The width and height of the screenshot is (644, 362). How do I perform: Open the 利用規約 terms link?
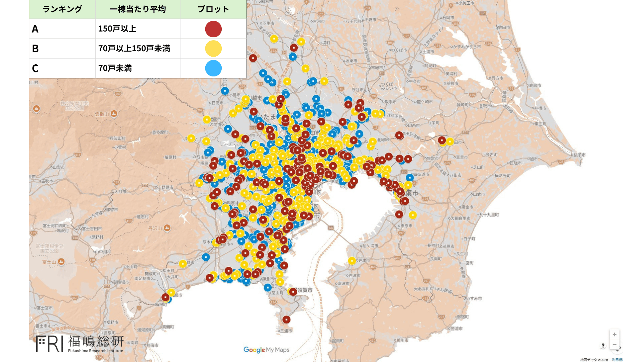pos(617,360)
